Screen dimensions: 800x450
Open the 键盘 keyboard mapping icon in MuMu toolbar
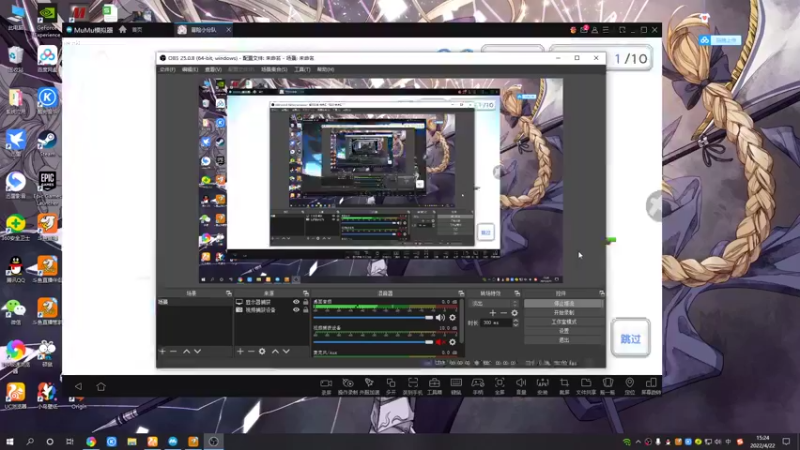tap(456, 386)
